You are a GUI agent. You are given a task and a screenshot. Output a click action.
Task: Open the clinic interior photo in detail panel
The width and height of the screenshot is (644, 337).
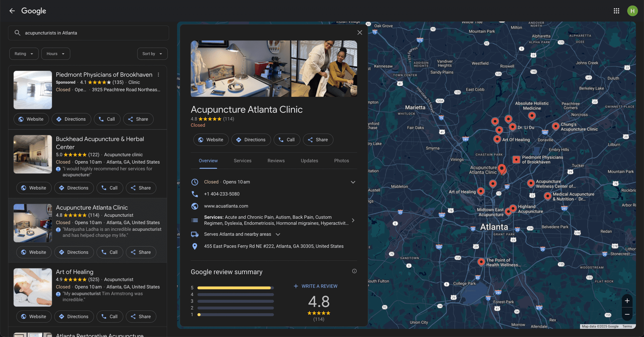tap(240, 69)
